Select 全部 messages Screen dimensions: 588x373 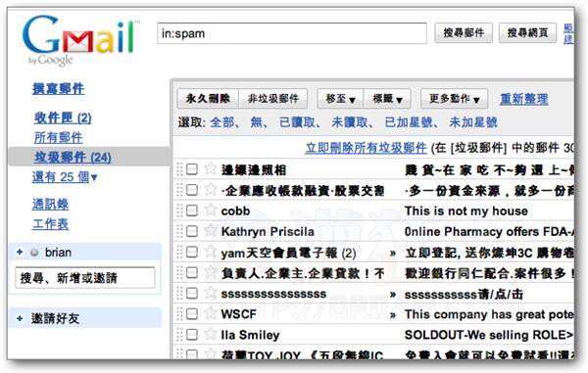tap(222, 122)
